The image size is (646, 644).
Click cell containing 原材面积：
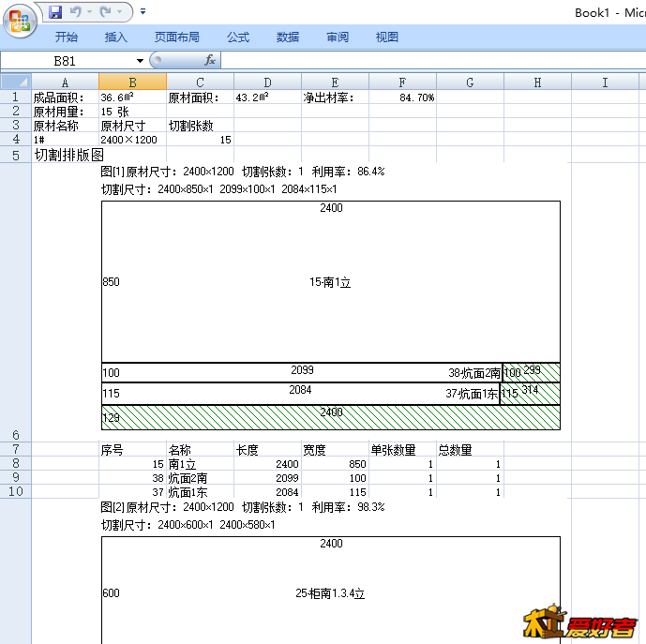click(200, 97)
